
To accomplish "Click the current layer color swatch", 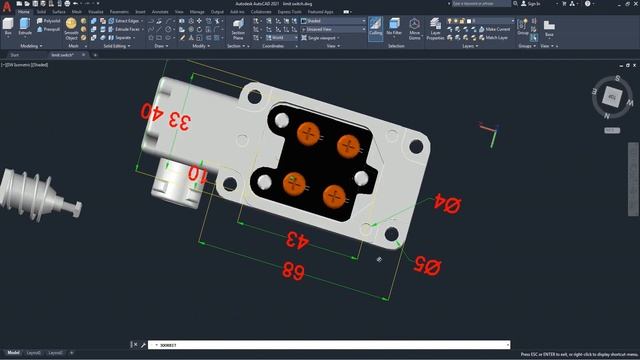I will coord(469,21).
